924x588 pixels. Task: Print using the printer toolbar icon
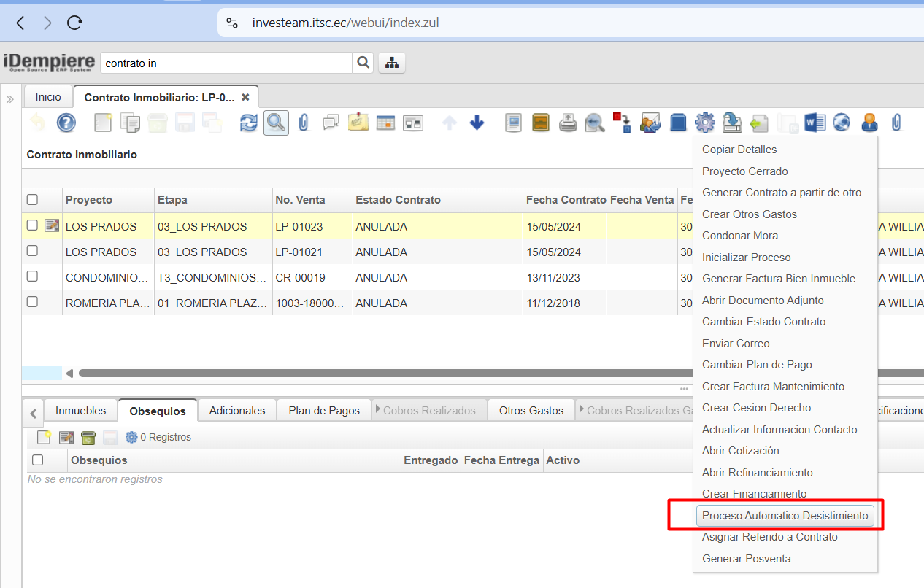pyautogui.click(x=569, y=123)
